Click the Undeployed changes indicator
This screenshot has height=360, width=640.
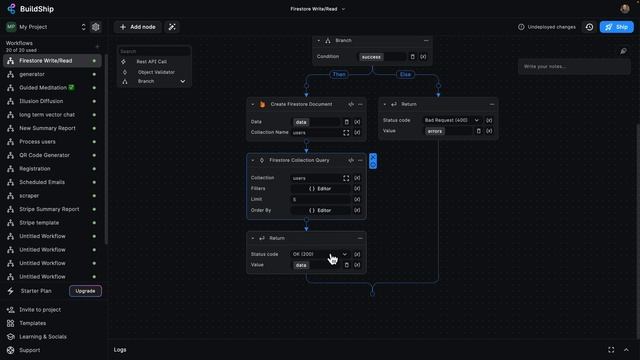547,27
